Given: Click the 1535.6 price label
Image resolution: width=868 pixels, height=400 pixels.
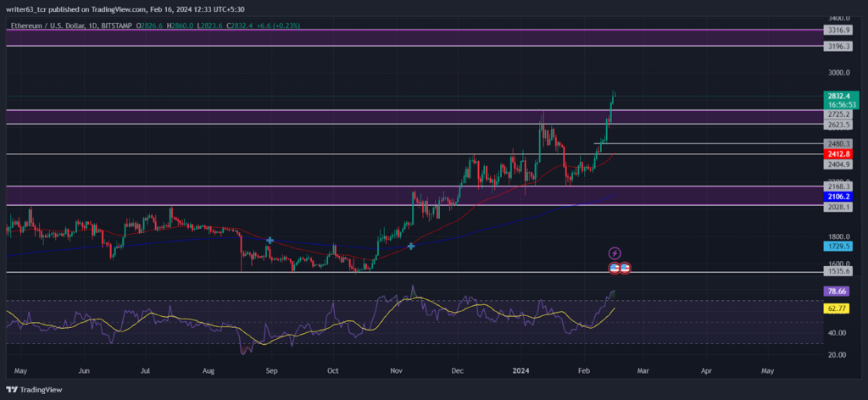Looking at the screenshot, I should (837, 272).
